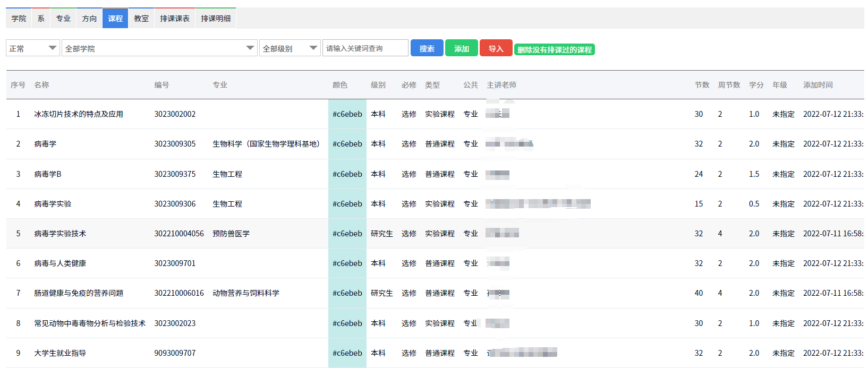Select the active 课程 tab
The image size is (868, 368).
[x=115, y=18]
